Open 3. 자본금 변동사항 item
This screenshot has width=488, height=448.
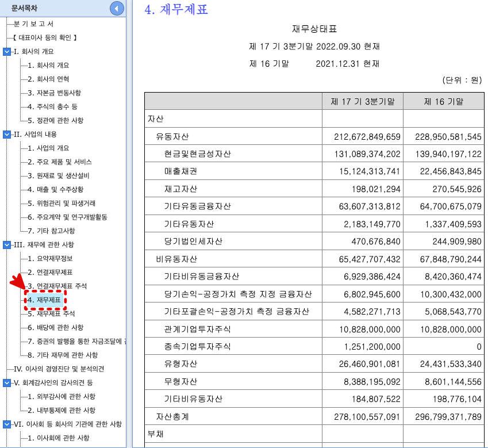[x=54, y=93]
